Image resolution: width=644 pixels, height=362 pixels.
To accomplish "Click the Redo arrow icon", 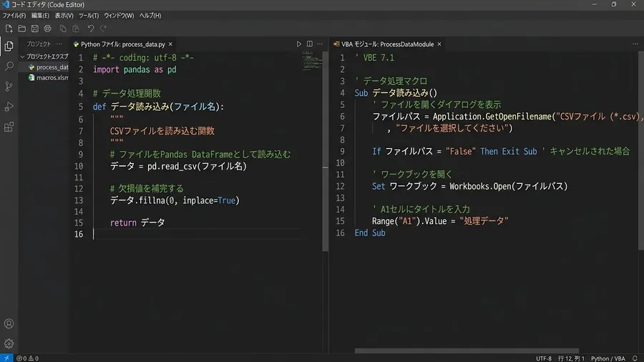I will pos(104,29).
